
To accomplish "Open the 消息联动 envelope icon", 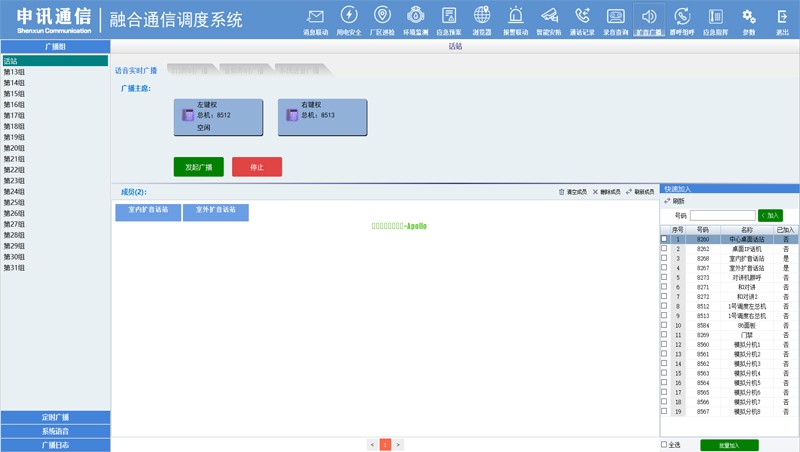I will click(x=316, y=16).
